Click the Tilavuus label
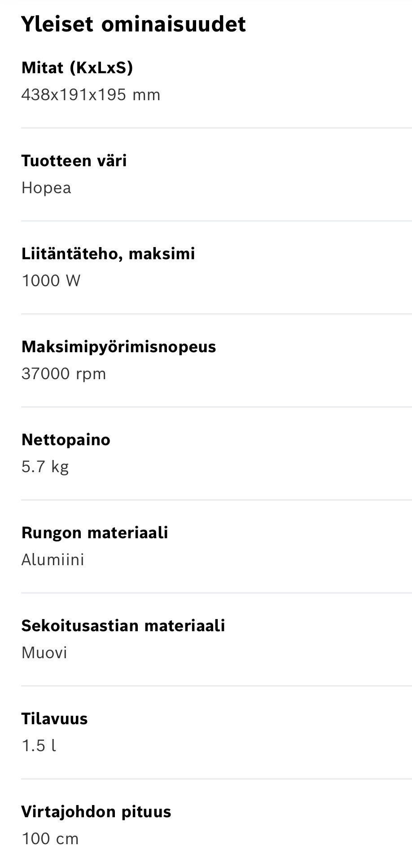 pyautogui.click(x=54, y=719)
